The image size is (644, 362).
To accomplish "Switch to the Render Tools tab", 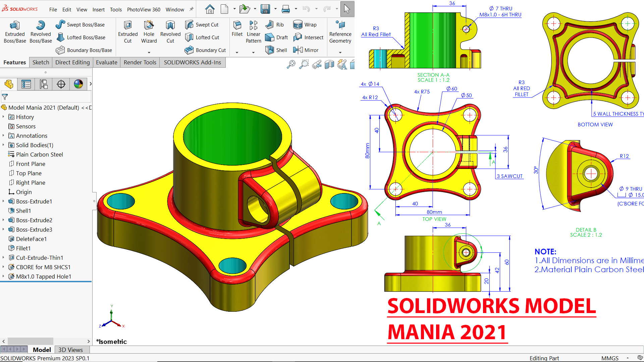I will (x=140, y=62).
